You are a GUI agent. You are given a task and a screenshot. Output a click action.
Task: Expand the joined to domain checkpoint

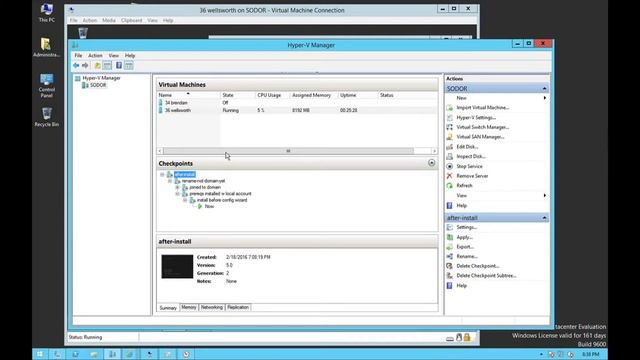[178, 187]
